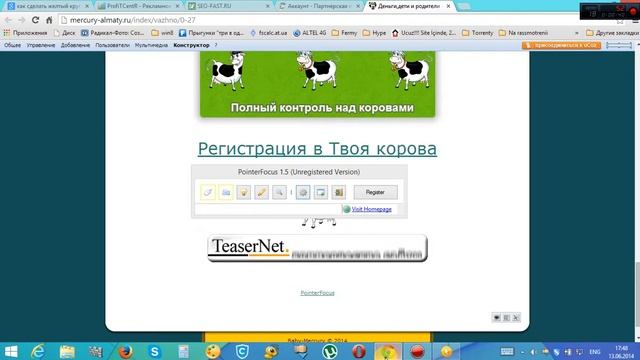The height and width of the screenshot is (360, 640).
Task: Open the Конструктор admin menu
Action: (x=191, y=45)
